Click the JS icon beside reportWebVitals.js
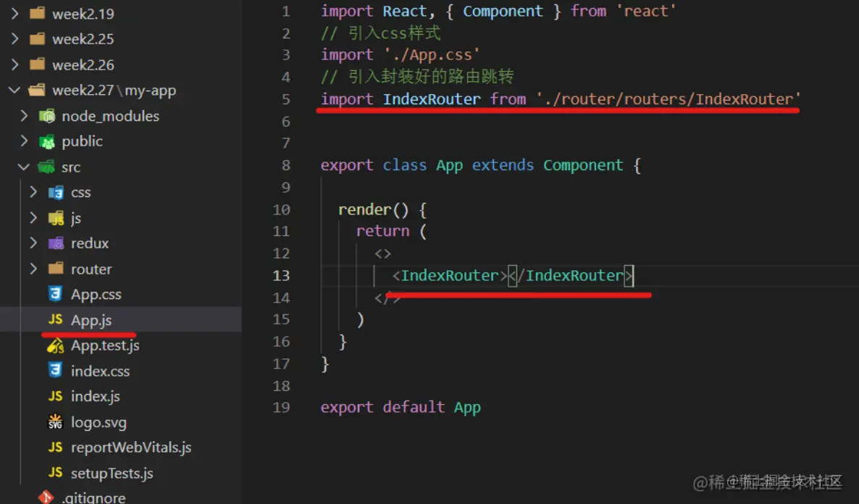Screen dimensions: 859x504 click(x=55, y=447)
